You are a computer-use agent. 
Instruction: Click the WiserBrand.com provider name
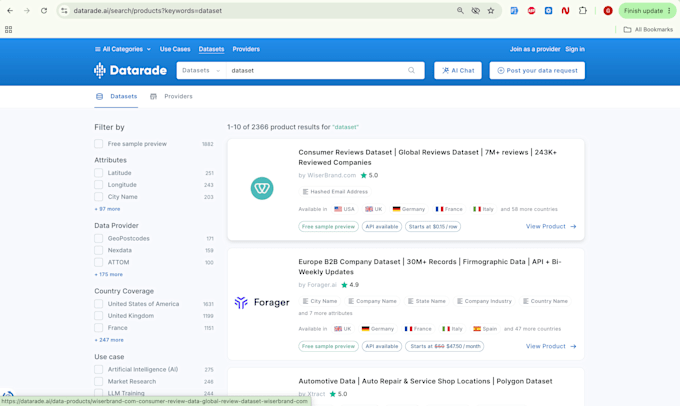[331, 175]
